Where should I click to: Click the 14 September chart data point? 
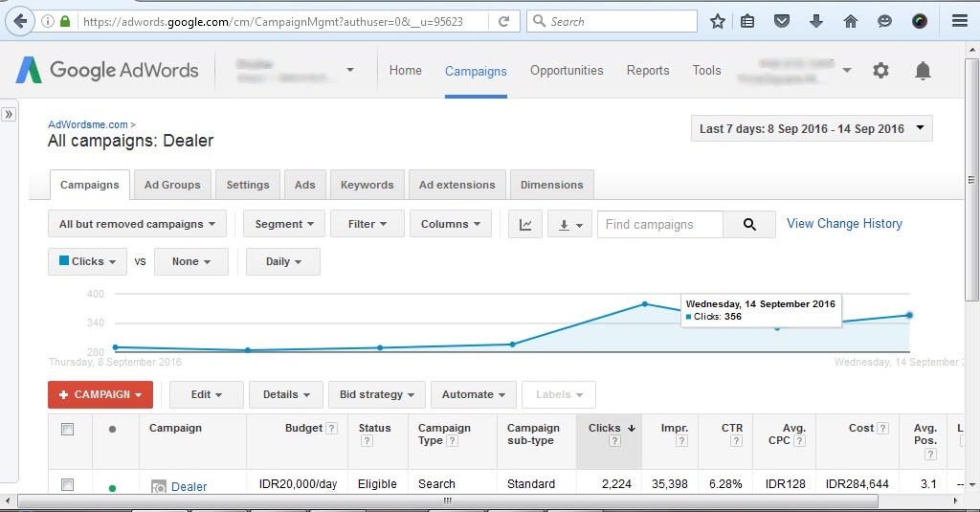pyautogui.click(x=908, y=315)
